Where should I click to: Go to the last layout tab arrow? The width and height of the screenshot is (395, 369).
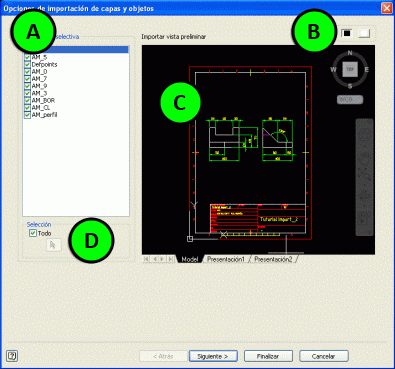click(170, 259)
